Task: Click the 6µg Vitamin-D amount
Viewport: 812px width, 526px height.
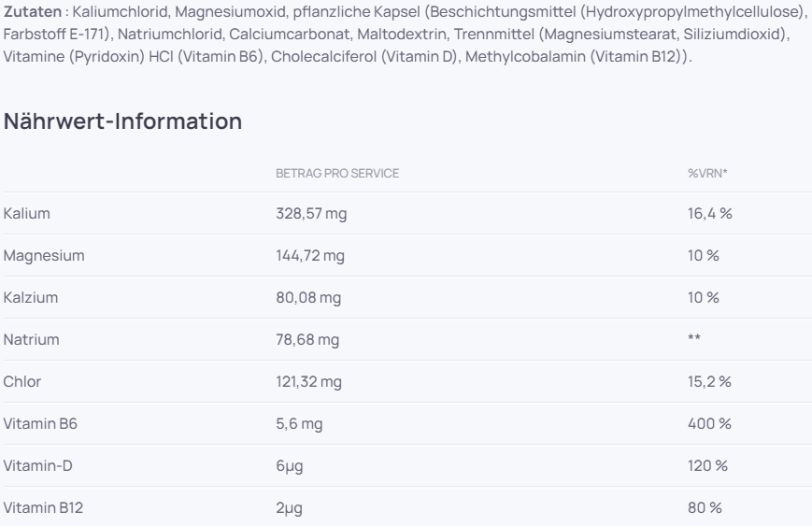Action: [x=290, y=466]
